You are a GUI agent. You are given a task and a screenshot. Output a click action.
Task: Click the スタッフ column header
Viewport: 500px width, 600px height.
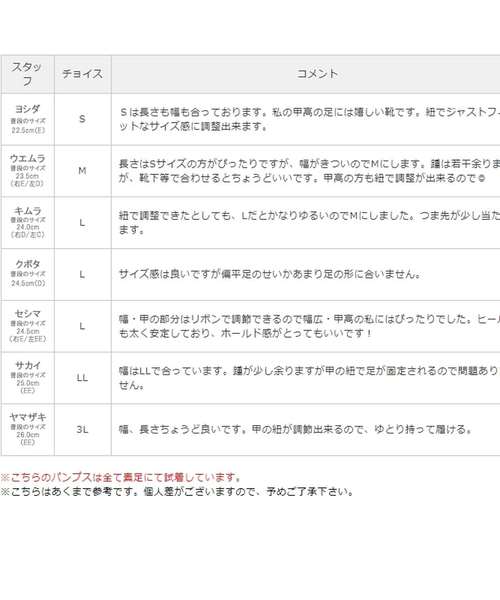[27, 74]
